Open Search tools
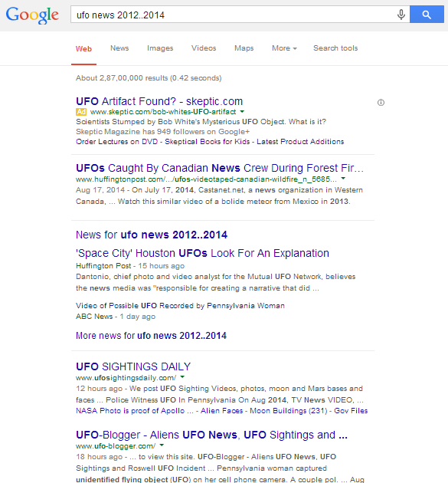 tap(335, 48)
